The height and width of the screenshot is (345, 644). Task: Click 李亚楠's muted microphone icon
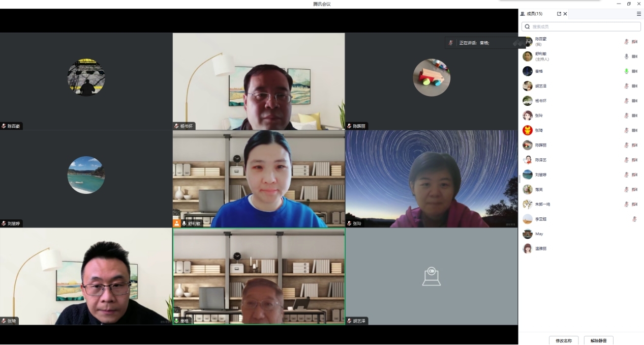[634, 219]
